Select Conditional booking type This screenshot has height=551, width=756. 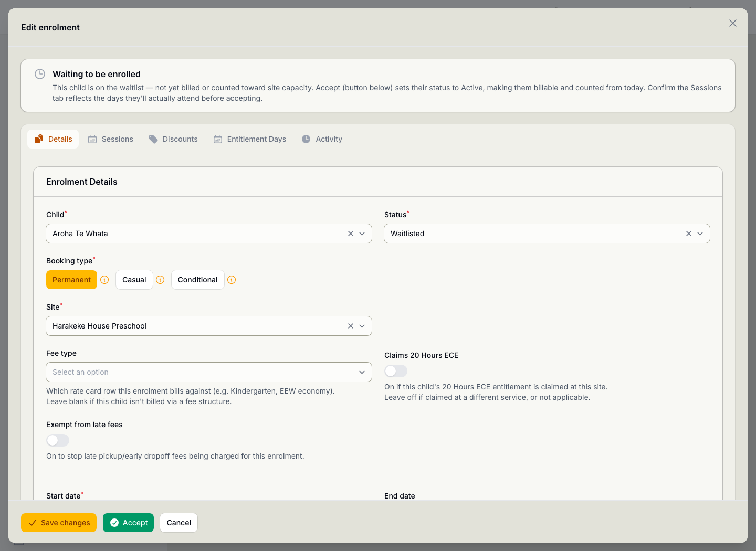[x=198, y=280]
